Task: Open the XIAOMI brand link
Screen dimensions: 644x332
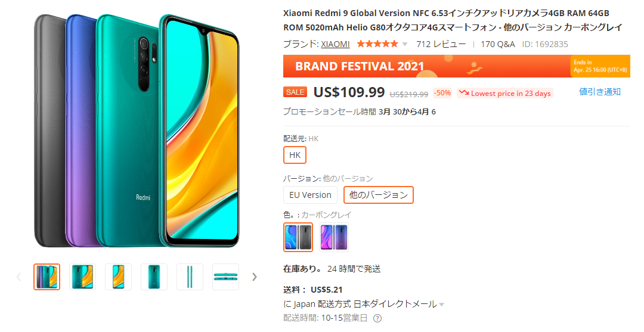Action: click(x=335, y=44)
